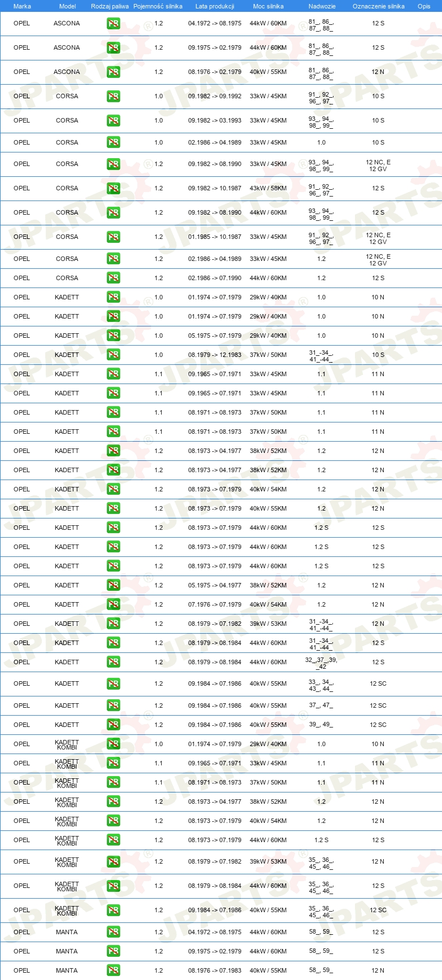Click the Lata produkcji column header
The image size is (442, 980).
215,6
